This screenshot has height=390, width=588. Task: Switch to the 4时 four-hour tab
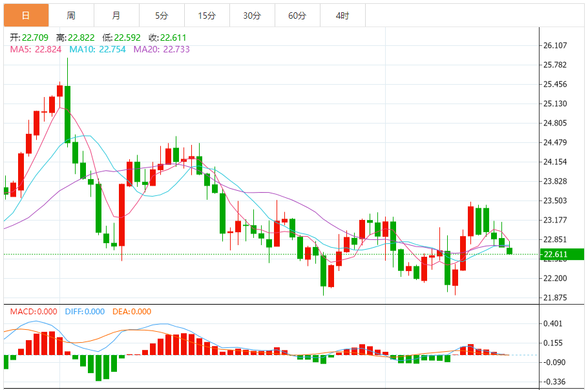coord(342,16)
